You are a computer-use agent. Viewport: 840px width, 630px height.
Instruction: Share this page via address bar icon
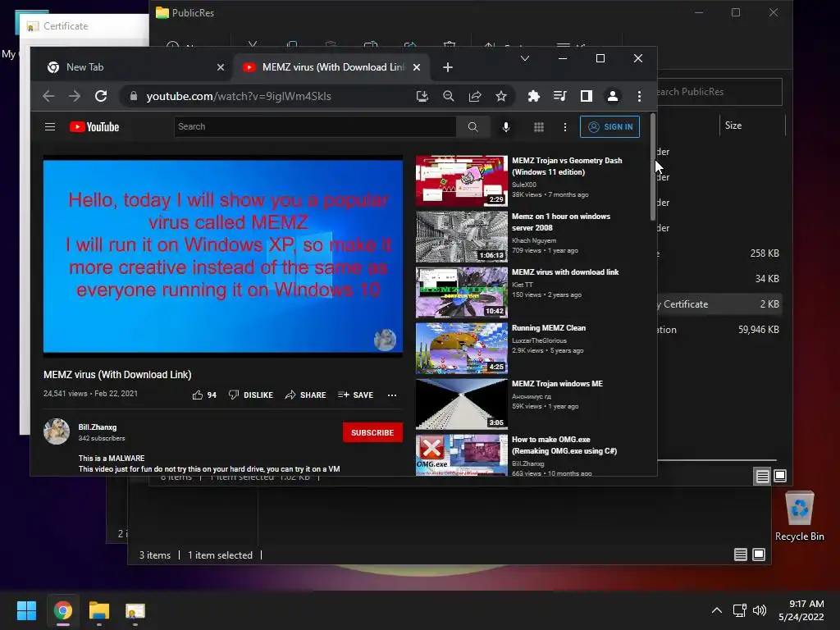pos(475,96)
